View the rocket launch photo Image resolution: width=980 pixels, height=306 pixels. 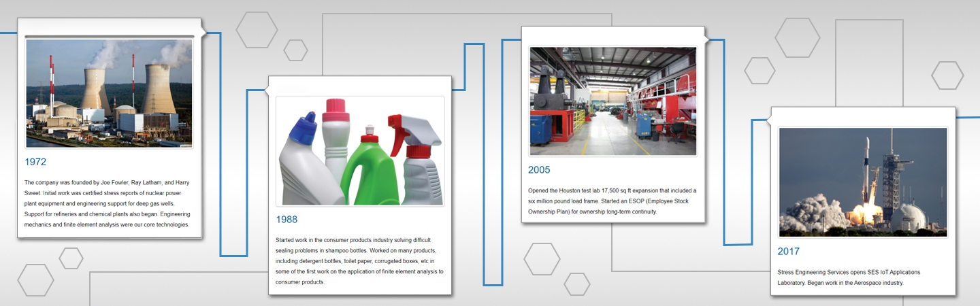(x=862, y=182)
